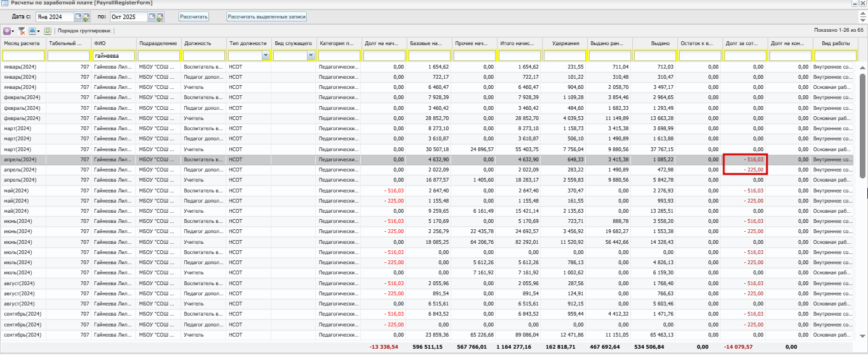Expand the 'Тип должности' filter dropdown
868x355 pixels.
[x=265, y=56]
